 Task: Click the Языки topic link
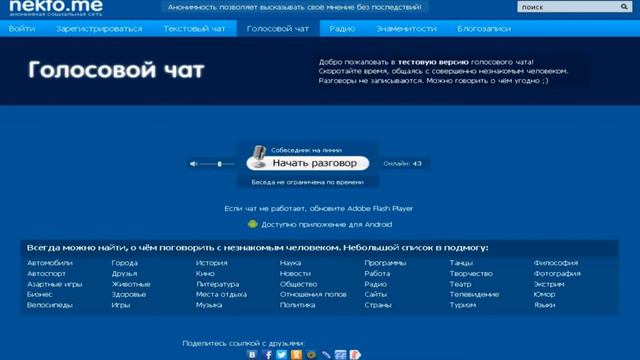tap(544, 305)
